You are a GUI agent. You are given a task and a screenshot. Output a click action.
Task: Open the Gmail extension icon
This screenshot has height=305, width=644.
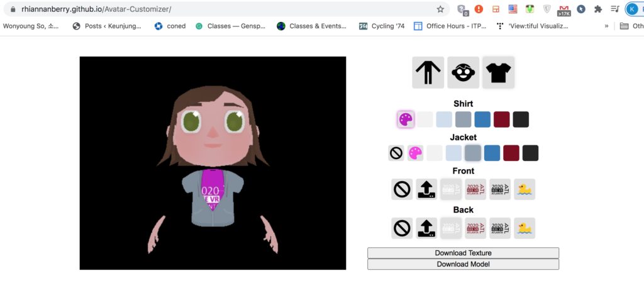[x=564, y=10]
